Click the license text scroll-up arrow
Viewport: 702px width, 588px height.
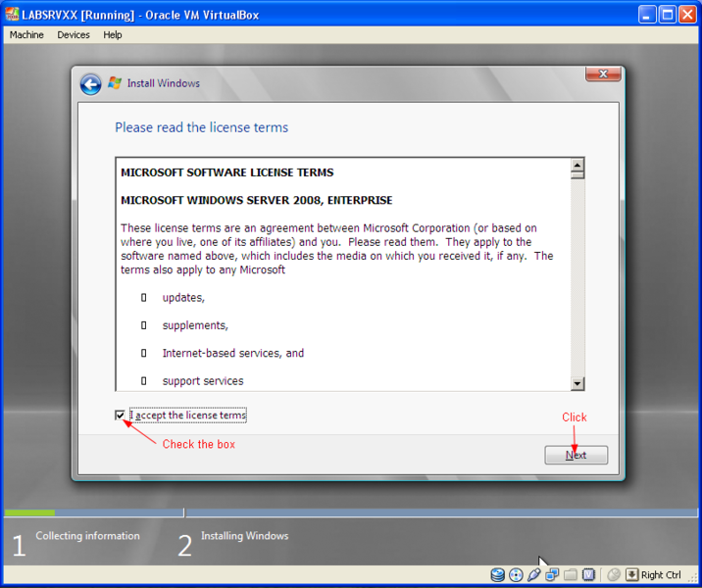point(577,165)
